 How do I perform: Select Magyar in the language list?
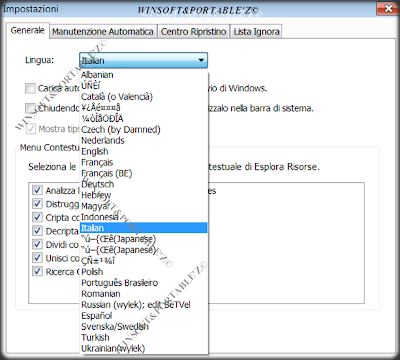click(144, 206)
